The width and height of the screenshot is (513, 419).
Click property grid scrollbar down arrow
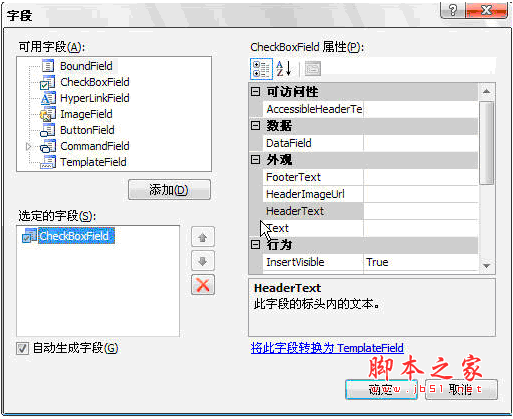click(x=487, y=266)
